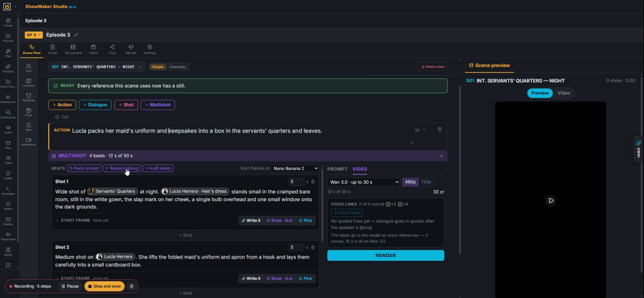Viewport: 644px width, 298px height.
Task: Switch to the PROMPT tab
Action: [x=337, y=169]
